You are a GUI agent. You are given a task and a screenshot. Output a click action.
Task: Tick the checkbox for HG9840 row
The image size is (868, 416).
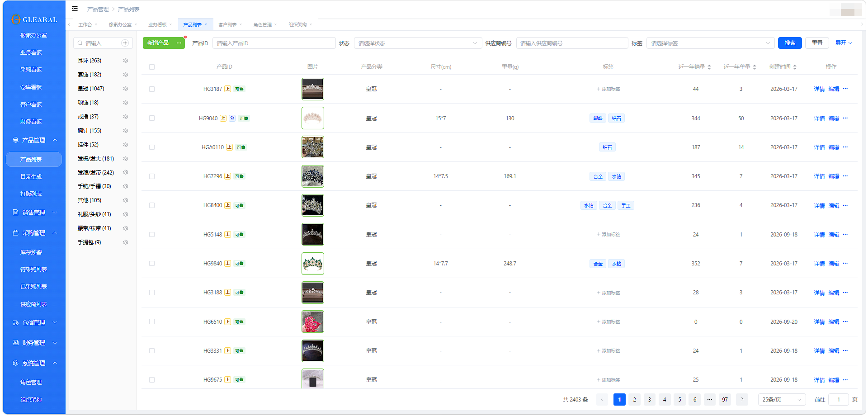[x=152, y=264]
